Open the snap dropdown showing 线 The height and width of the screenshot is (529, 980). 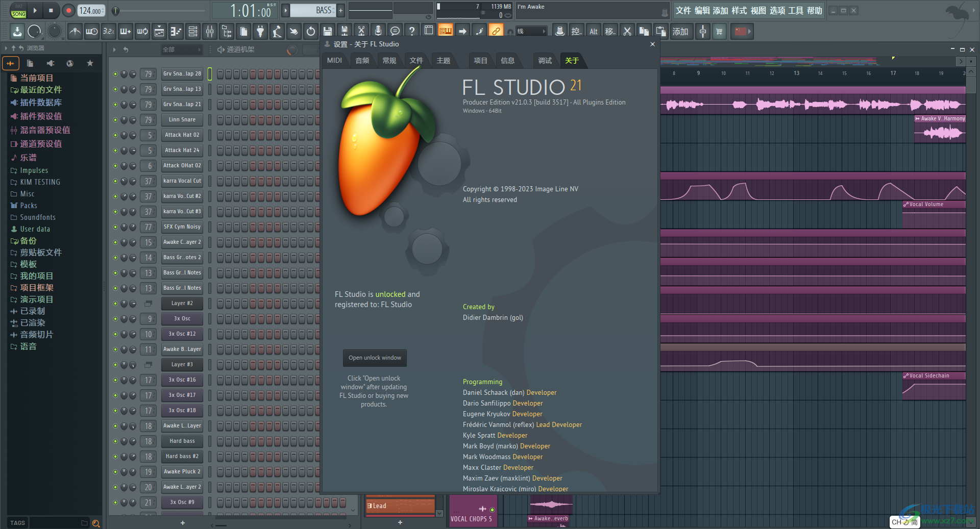pyautogui.click(x=531, y=32)
